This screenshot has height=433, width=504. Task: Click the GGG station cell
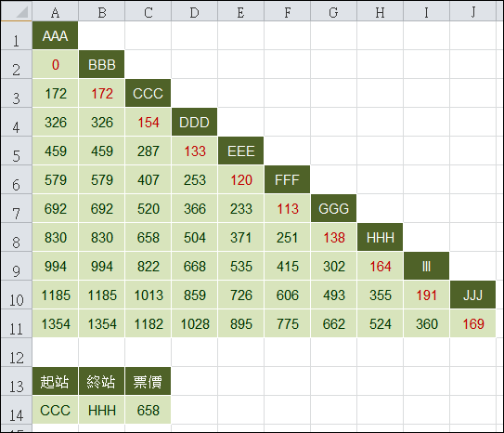[x=333, y=208]
